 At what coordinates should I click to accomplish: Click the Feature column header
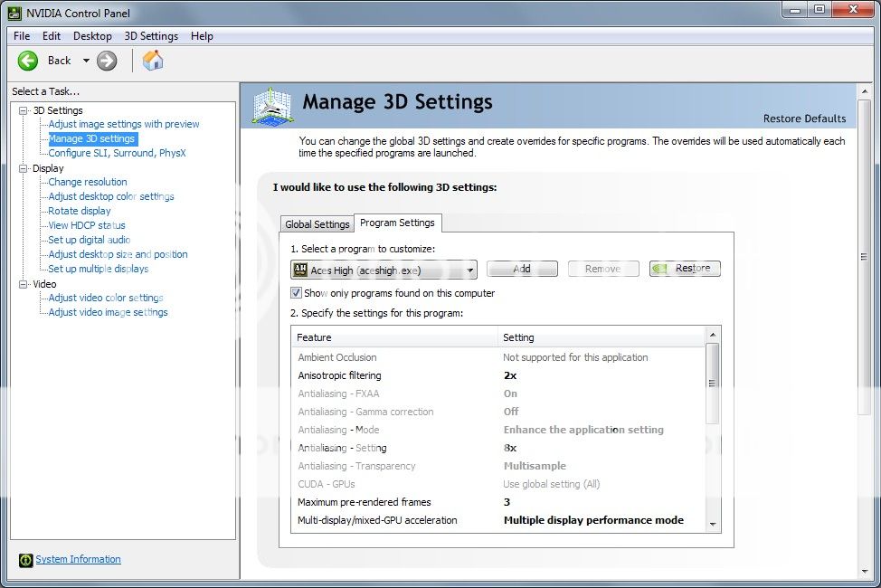394,337
